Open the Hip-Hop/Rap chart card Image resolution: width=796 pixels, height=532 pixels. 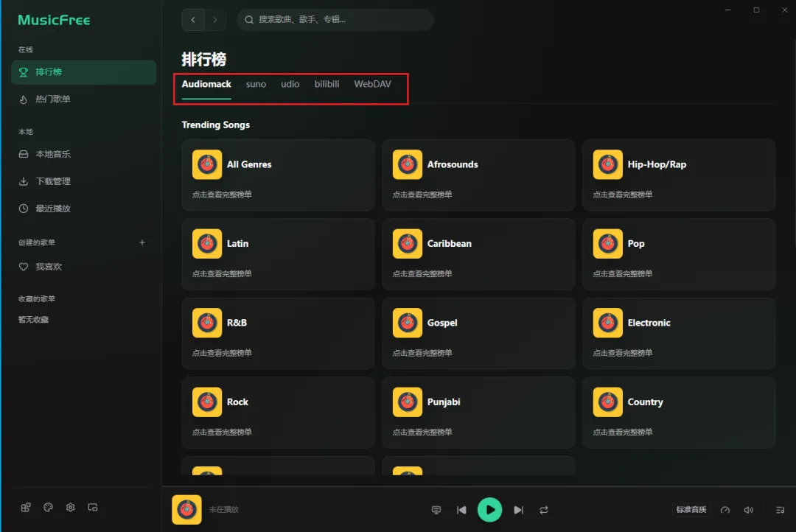pyautogui.click(x=679, y=175)
